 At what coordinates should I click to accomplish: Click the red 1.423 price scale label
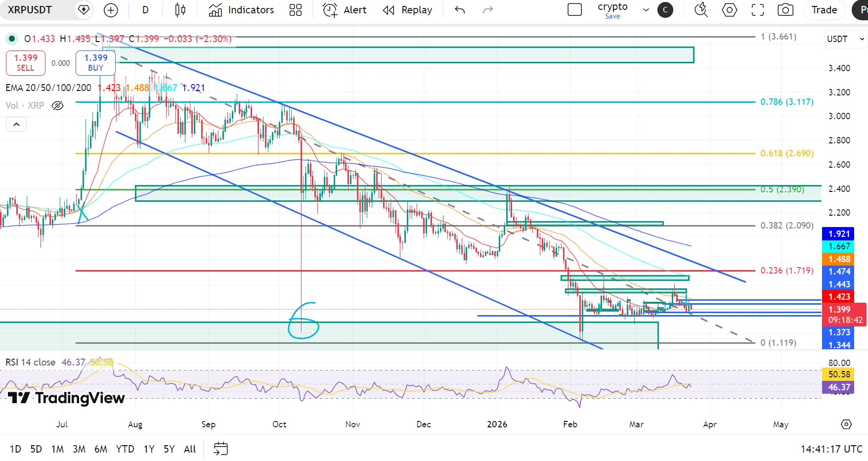pyautogui.click(x=839, y=297)
